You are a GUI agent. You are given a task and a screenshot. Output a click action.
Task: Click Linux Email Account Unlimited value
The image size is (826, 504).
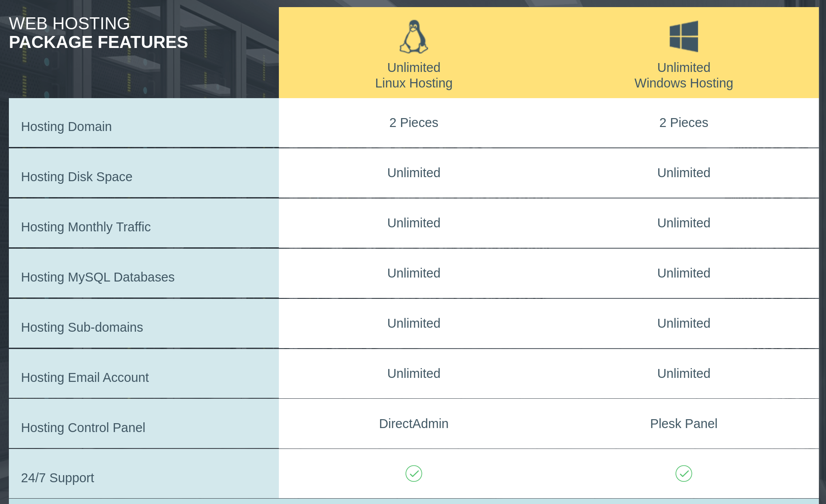click(x=413, y=373)
